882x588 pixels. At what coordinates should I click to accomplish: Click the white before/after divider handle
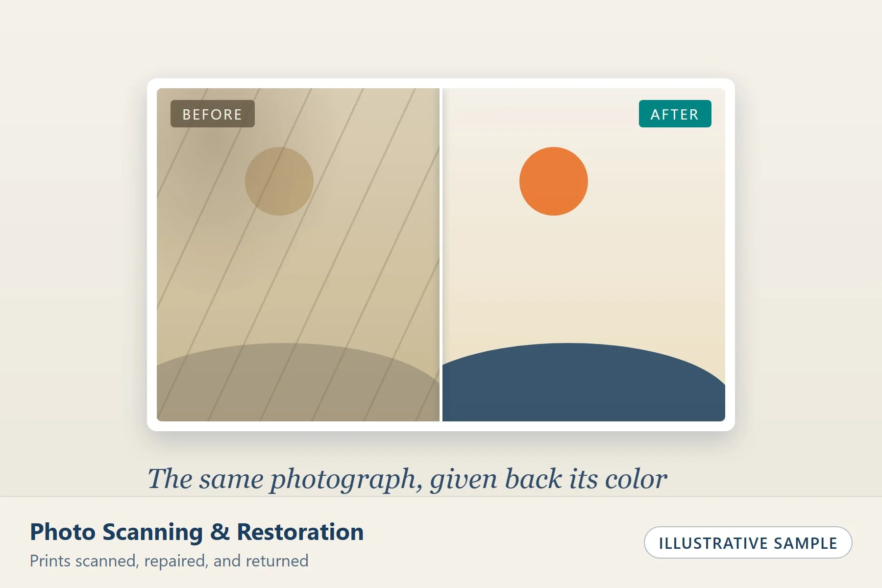tap(441, 255)
